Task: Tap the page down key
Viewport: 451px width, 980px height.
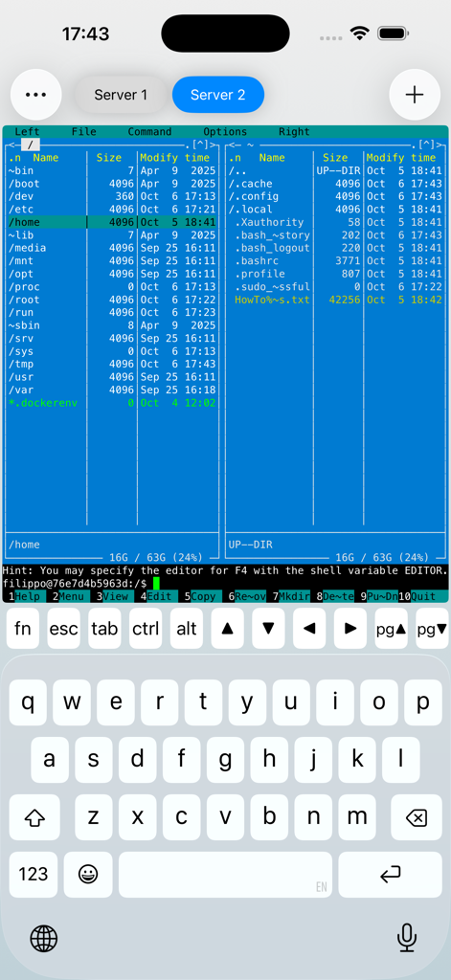Action: point(432,628)
